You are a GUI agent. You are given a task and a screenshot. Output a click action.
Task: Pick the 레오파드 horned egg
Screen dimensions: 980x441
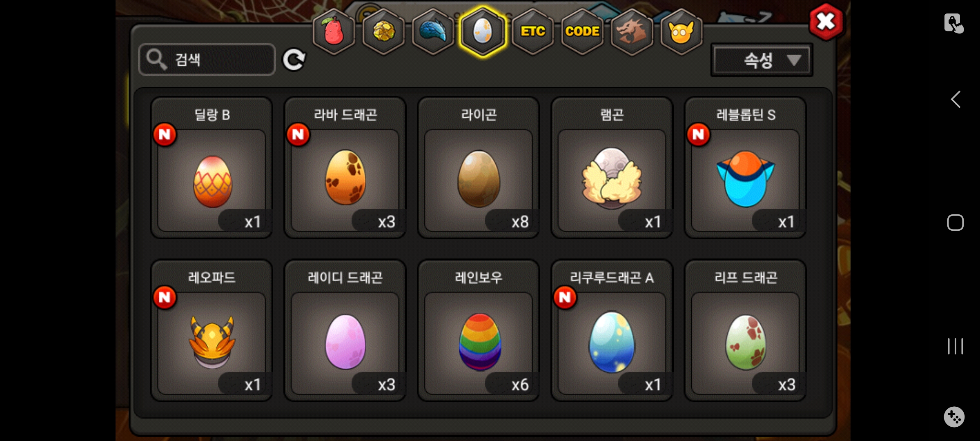click(x=212, y=330)
